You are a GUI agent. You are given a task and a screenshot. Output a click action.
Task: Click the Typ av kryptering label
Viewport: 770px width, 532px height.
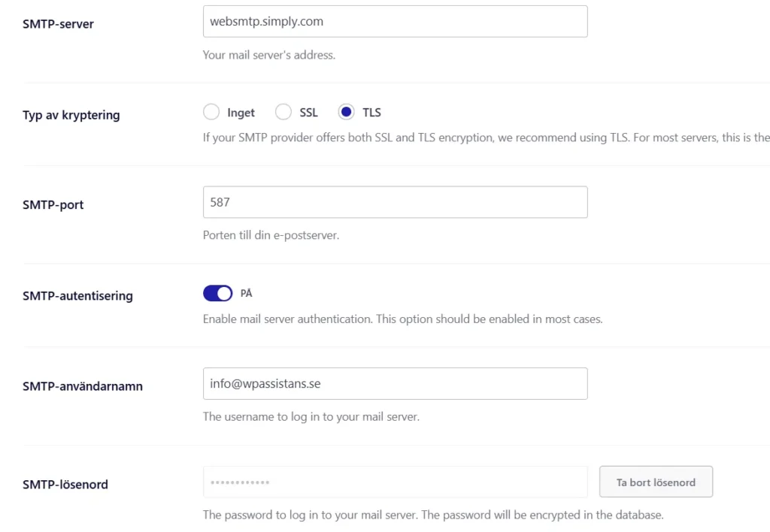[x=71, y=115]
